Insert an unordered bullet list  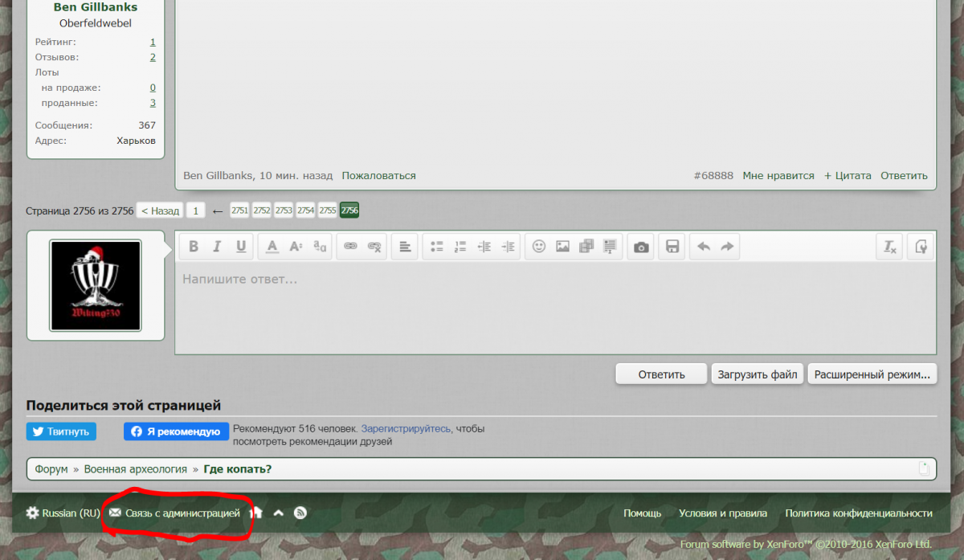pyautogui.click(x=437, y=247)
